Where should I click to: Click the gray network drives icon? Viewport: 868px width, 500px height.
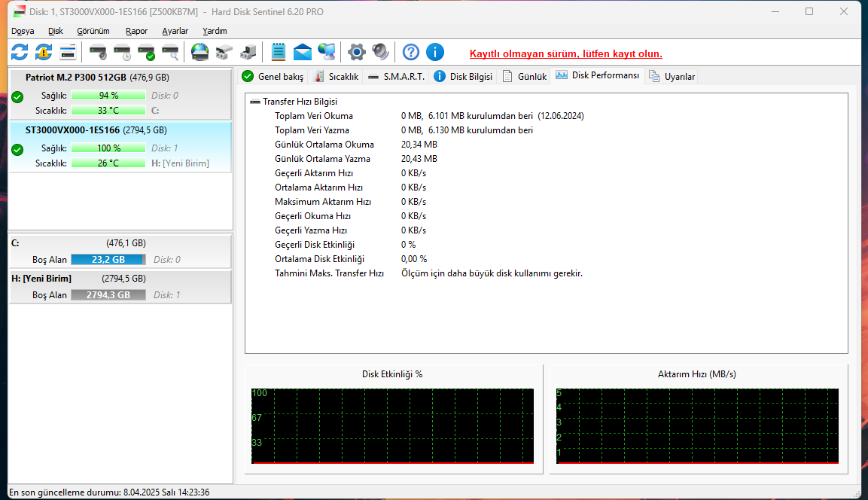pos(224,53)
